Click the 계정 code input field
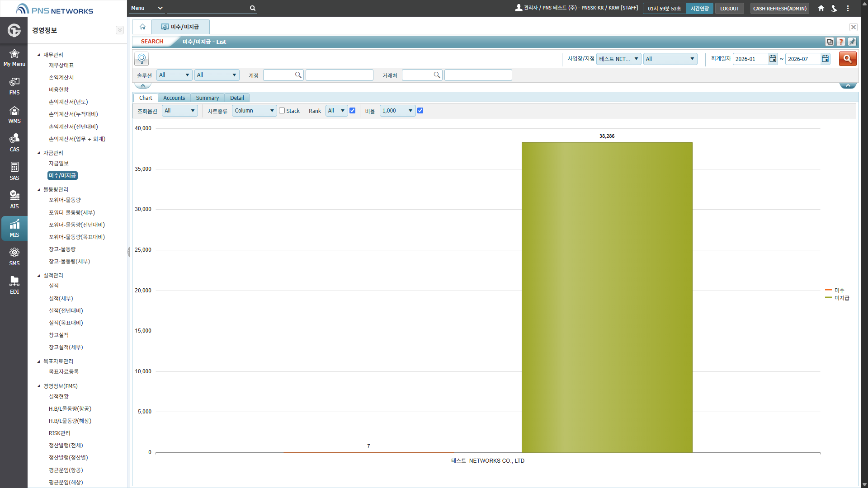 pos(278,75)
